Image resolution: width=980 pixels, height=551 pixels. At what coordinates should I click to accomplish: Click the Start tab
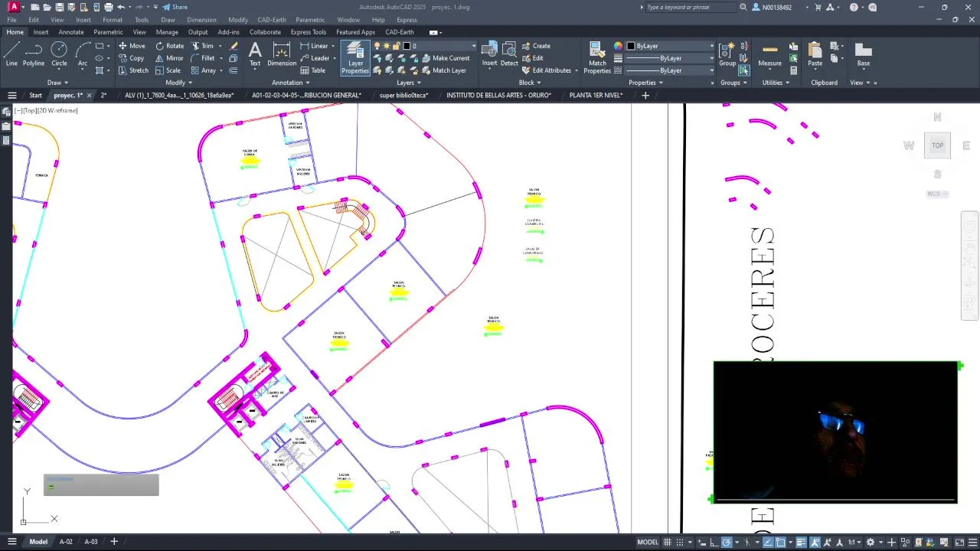coord(35,96)
